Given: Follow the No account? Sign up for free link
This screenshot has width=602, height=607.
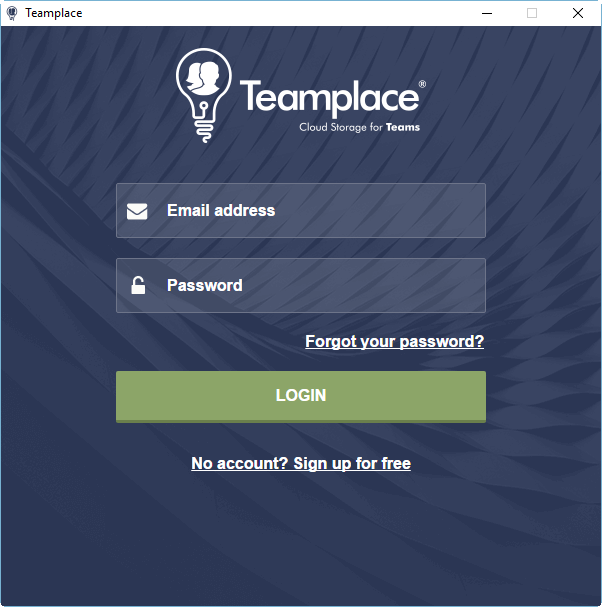Looking at the screenshot, I should tap(301, 464).
